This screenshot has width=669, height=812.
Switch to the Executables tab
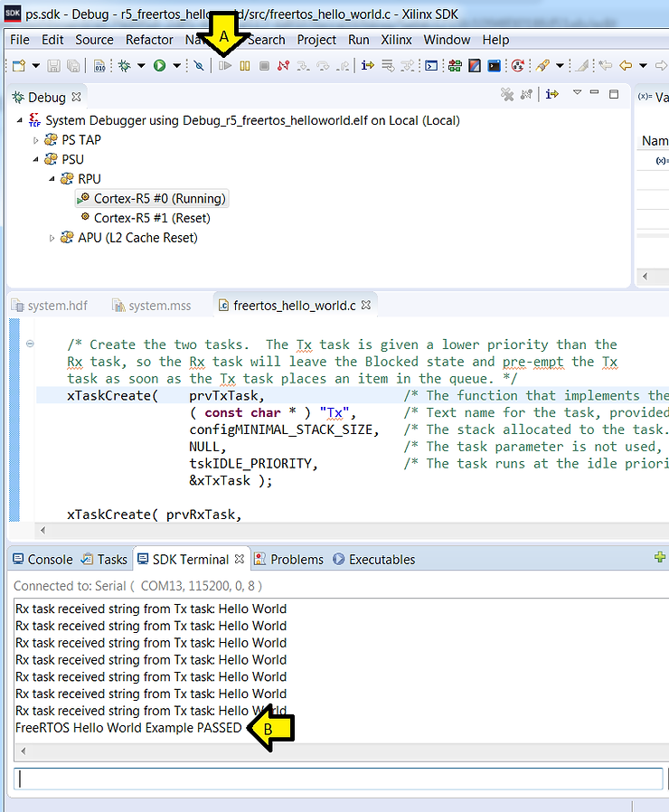374,560
